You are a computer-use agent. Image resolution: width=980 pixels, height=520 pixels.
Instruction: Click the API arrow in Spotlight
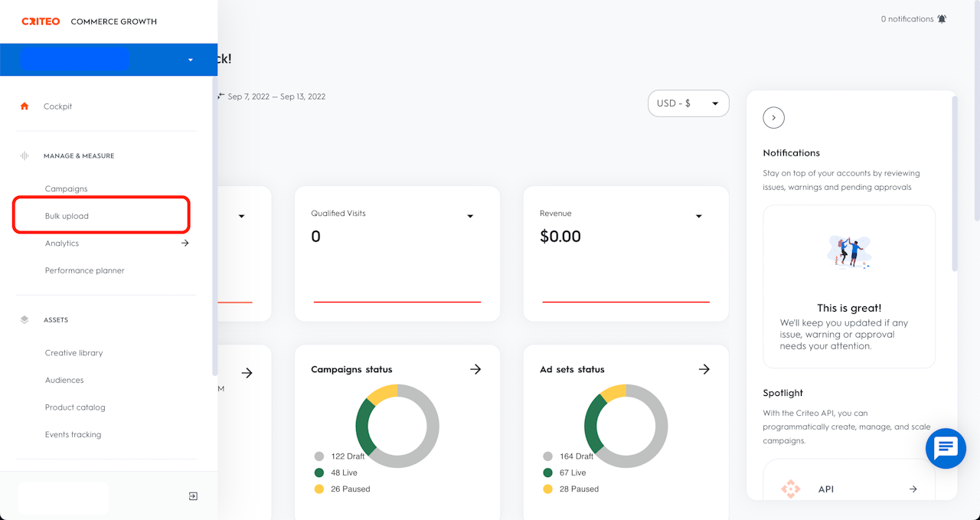913,489
